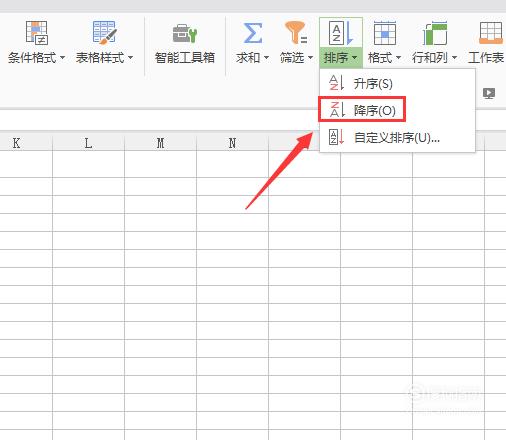Open the Smart Toolbox (智能工具箱) icon
The height and width of the screenshot is (440, 506).
(x=185, y=33)
